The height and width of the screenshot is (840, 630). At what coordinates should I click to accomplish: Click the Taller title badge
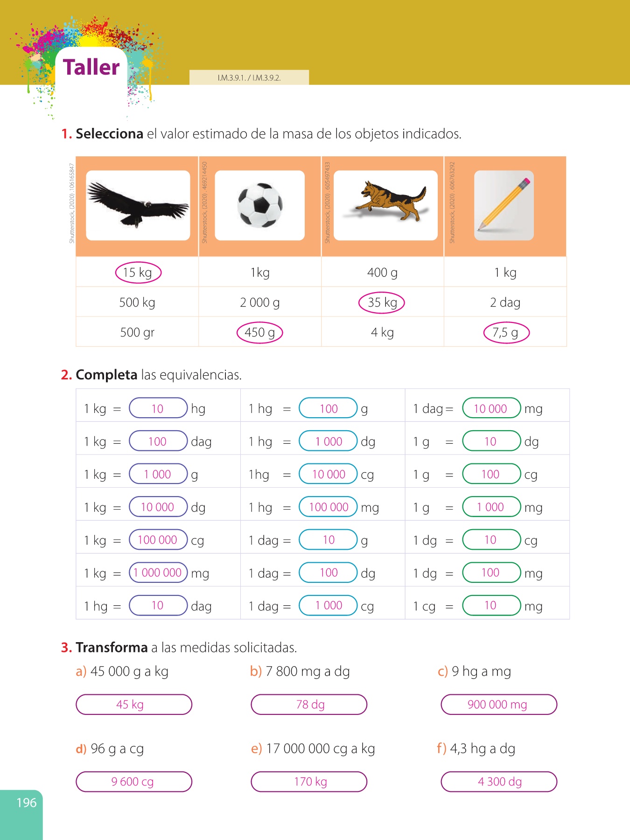(91, 68)
